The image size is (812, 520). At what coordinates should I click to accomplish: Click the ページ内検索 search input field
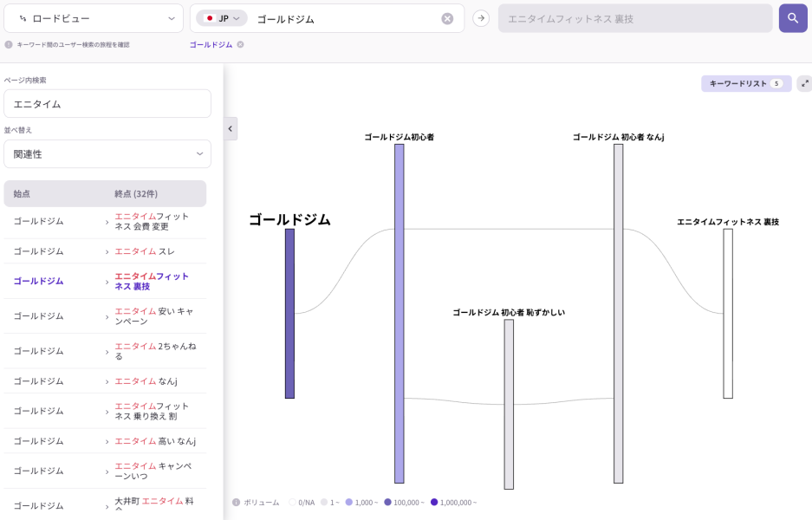point(107,103)
